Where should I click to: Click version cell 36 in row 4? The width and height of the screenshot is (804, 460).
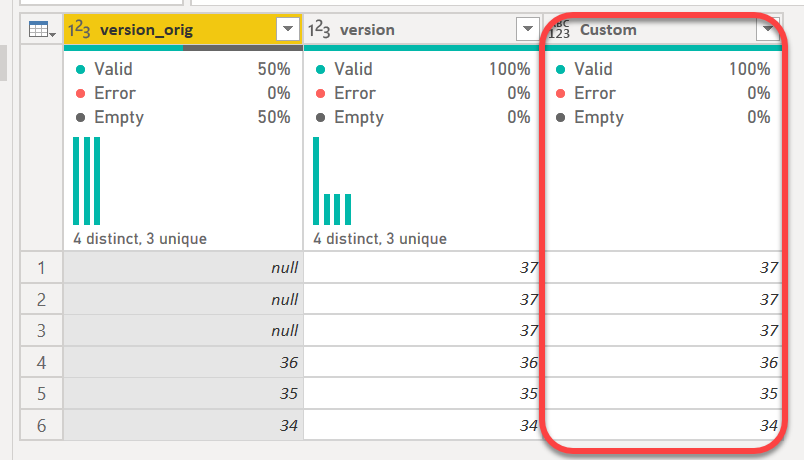click(423, 362)
